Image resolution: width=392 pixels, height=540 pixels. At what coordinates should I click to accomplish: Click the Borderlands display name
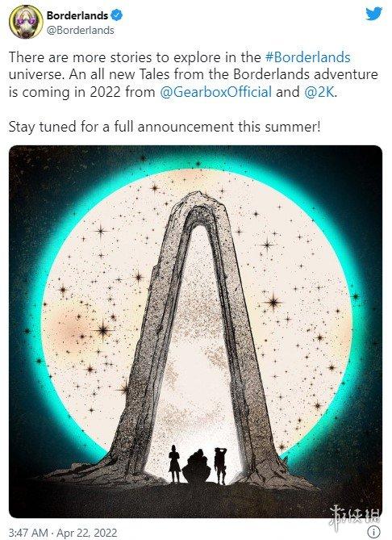(77, 15)
